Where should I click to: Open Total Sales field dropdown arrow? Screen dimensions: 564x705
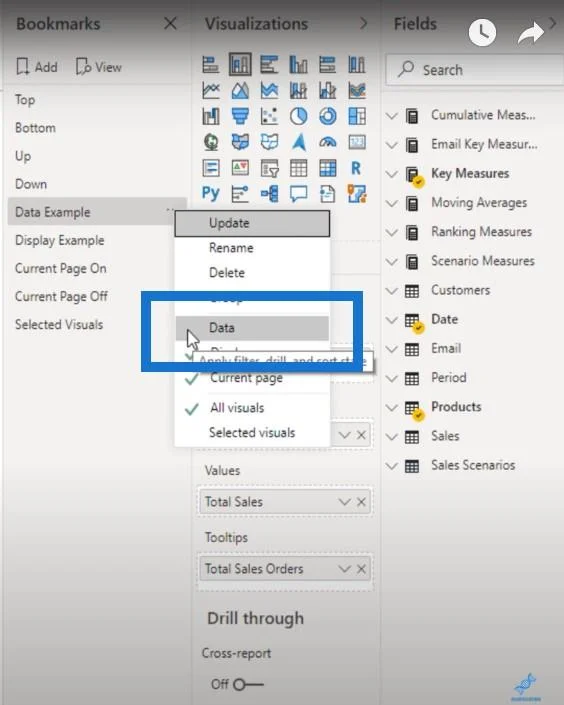coord(344,502)
